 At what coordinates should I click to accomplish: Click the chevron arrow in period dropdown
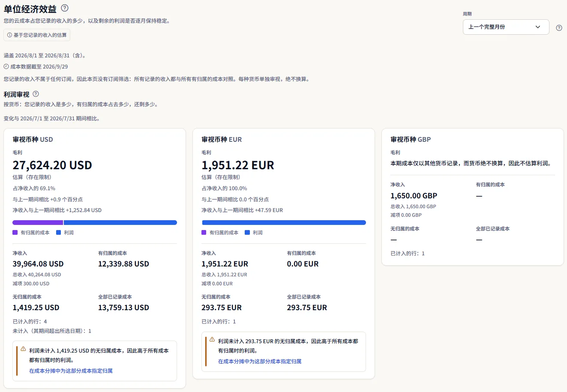coord(538,27)
